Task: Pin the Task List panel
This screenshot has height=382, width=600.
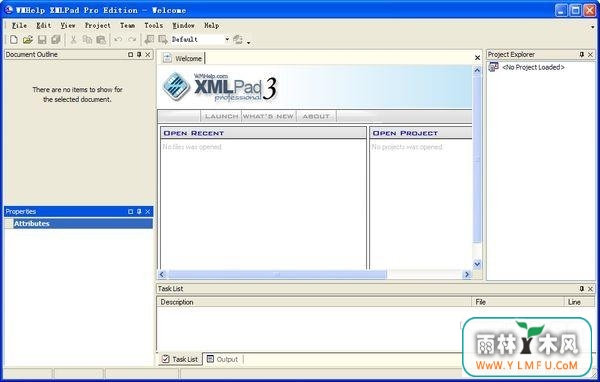Action: point(582,289)
